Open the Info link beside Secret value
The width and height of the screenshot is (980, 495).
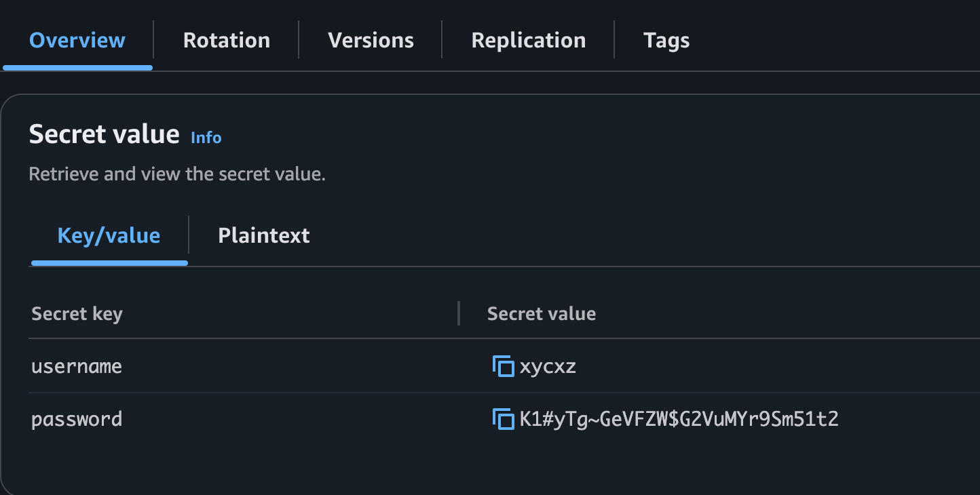pos(206,138)
